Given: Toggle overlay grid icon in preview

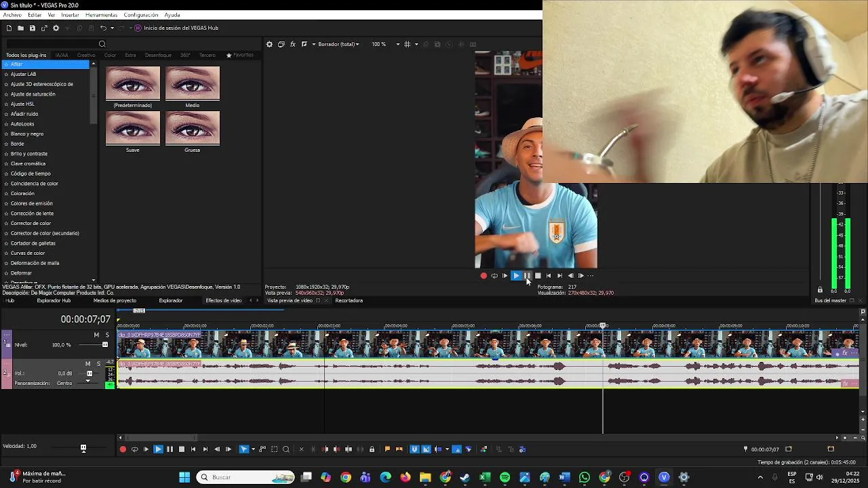Looking at the screenshot, I should coord(407,44).
